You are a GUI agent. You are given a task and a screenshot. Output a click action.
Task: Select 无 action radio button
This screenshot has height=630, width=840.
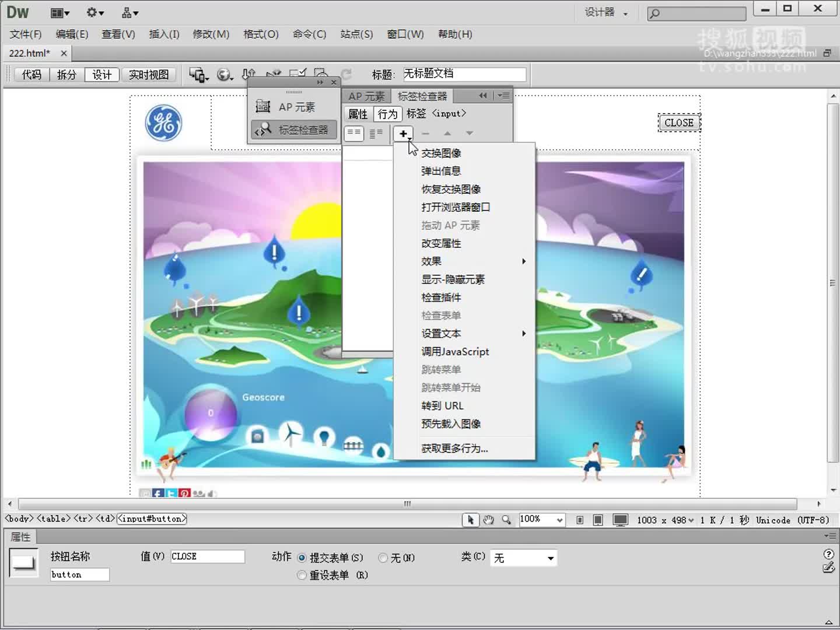[383, 558]
